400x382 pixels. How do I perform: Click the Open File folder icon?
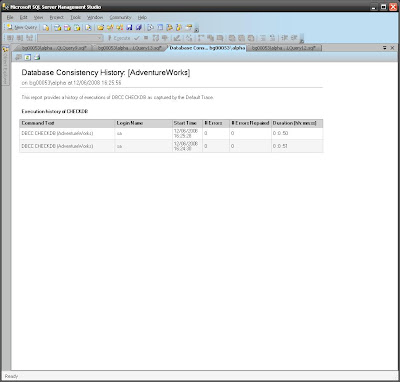(100, 28)
